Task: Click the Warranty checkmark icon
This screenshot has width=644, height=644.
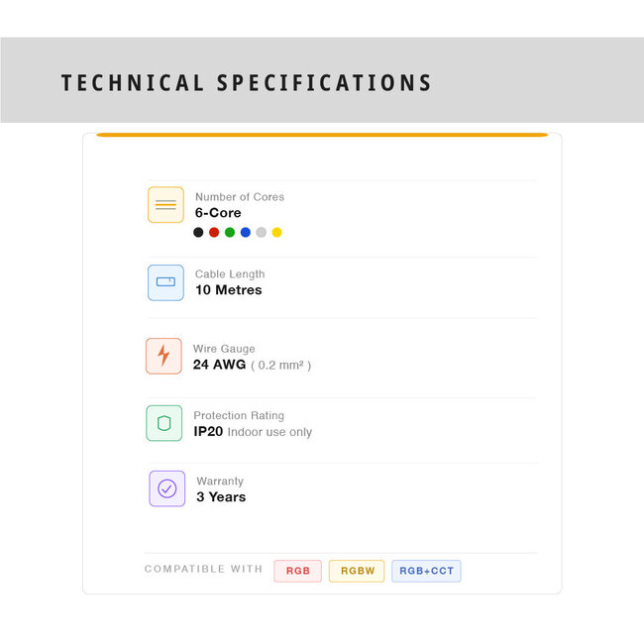Action: [166, 488]
